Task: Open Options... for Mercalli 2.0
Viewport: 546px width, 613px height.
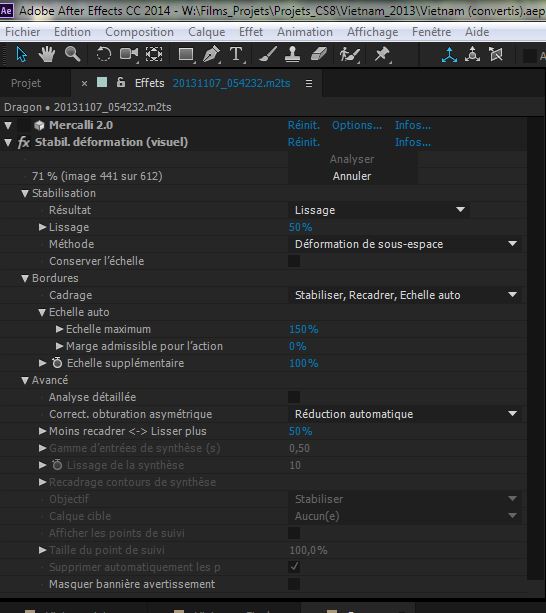Action: pos(357,125)
